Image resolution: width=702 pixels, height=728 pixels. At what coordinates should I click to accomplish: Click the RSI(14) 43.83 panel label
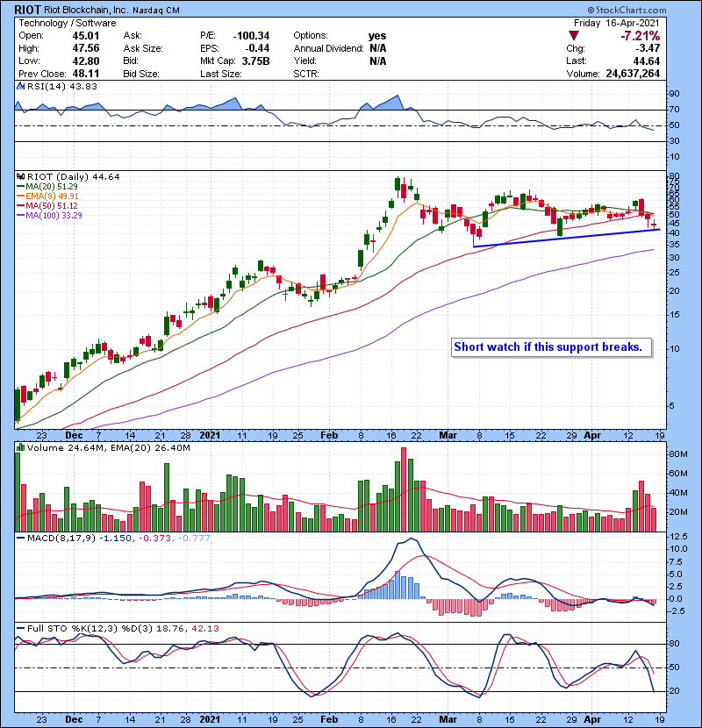coord(61,86)
